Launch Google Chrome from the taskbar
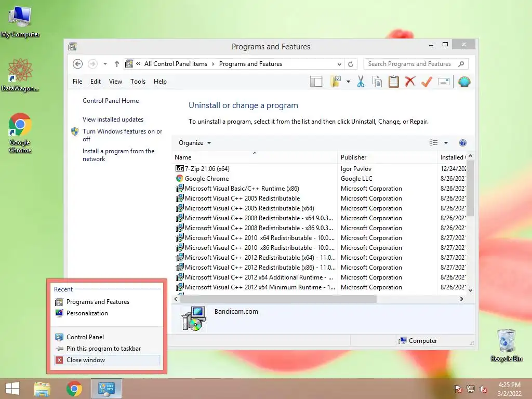The width and height of the screenshot is (532, 399). click(x=74, y=389)
